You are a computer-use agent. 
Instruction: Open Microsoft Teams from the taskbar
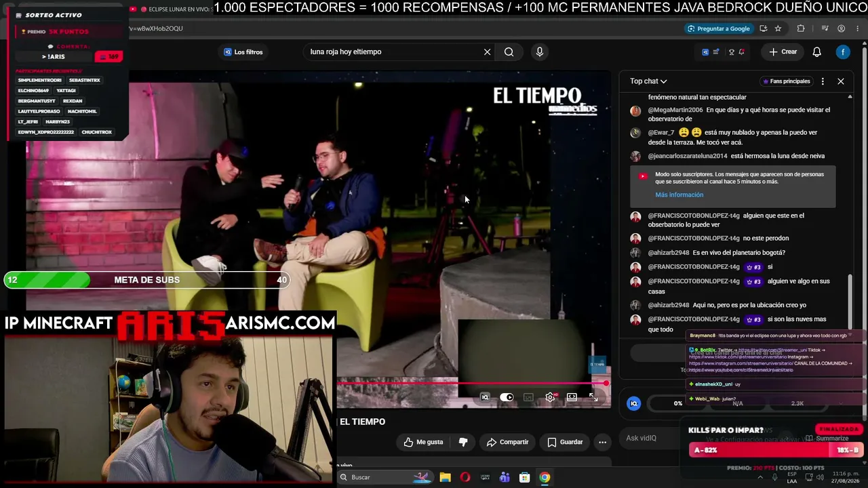(x=505, y=477)
